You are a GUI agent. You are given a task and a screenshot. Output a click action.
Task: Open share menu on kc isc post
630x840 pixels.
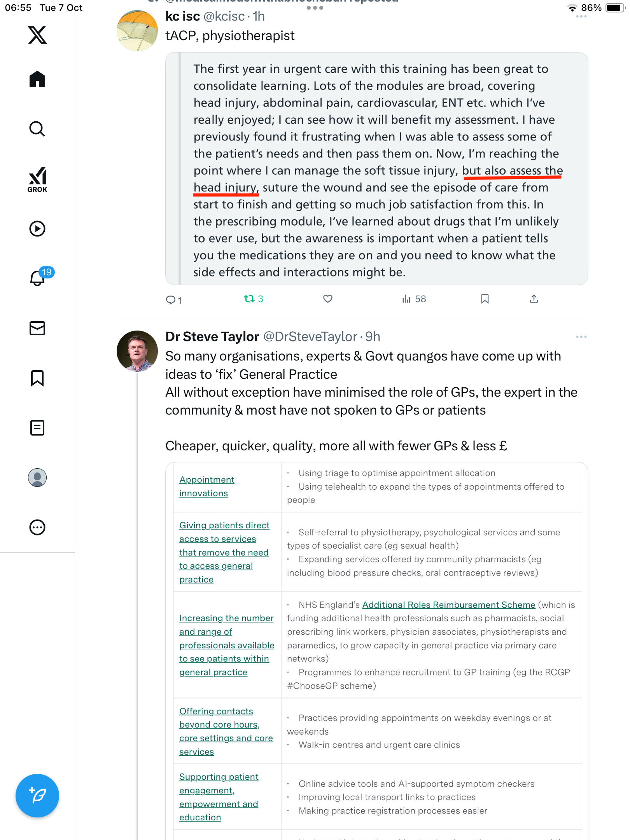coord(534,299)
